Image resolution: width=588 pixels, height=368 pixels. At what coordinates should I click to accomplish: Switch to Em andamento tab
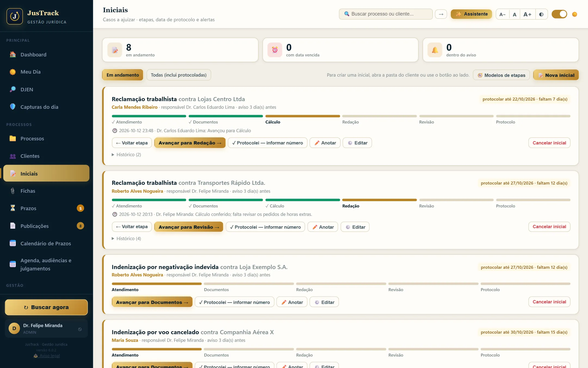(x=122, y=75)
